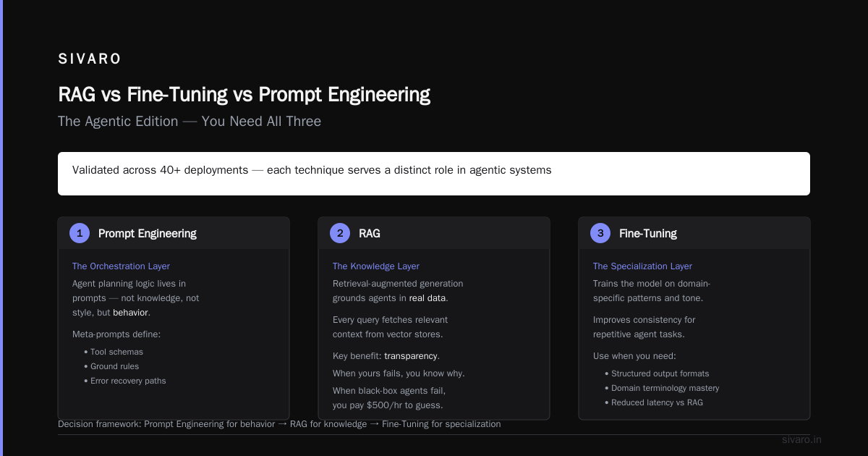Open the sivaro.in footer link
Screen dimensions: 868x456
pyautogui.click(x=801, y=439)
